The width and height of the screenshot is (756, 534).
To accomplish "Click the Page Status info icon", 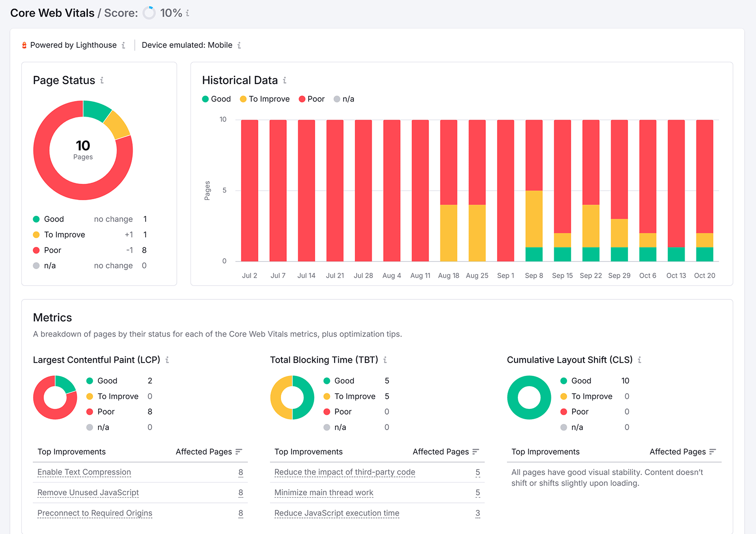I will pyautogui.click(x=102, y=81).
